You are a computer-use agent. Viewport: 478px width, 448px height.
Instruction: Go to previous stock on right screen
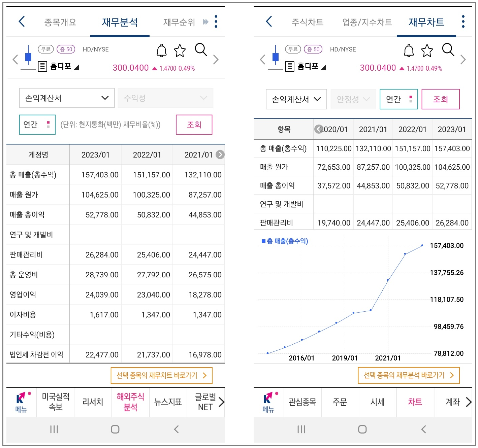(x=262, y=60)
